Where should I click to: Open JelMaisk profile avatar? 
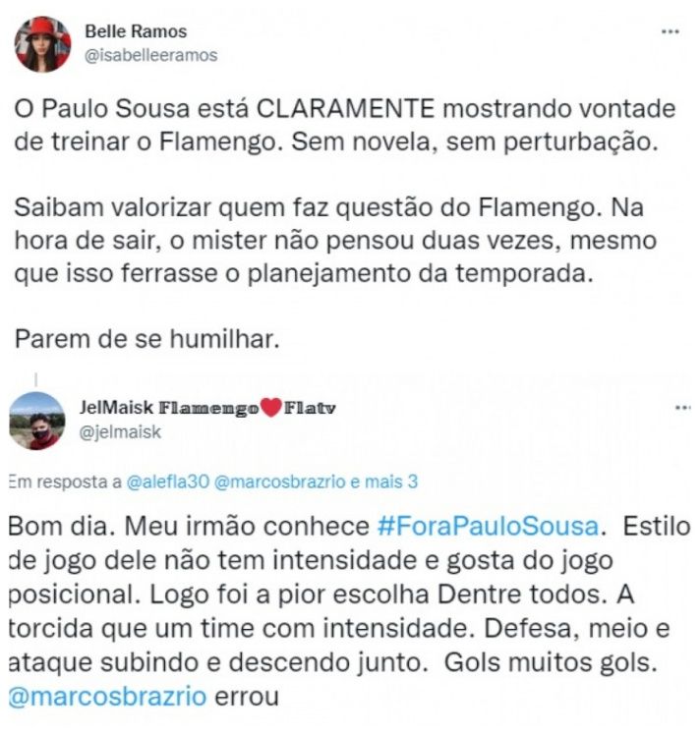(37, 421)
